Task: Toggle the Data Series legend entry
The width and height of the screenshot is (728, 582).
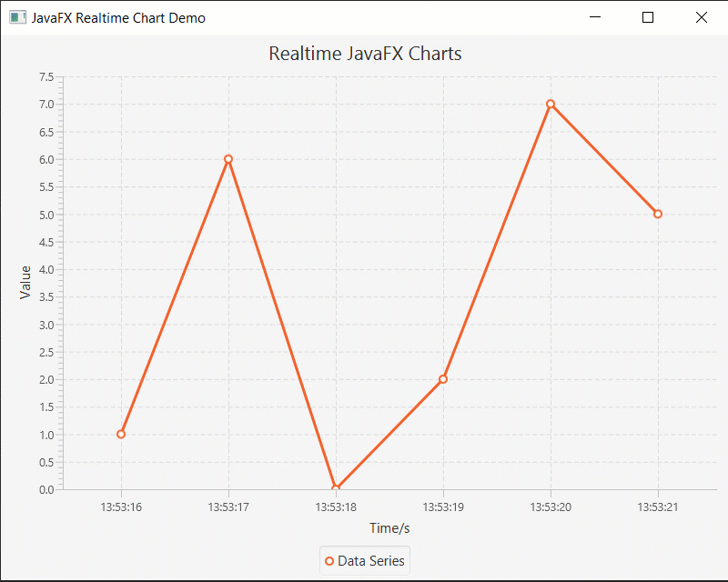Action: click(x=364, y=560)
